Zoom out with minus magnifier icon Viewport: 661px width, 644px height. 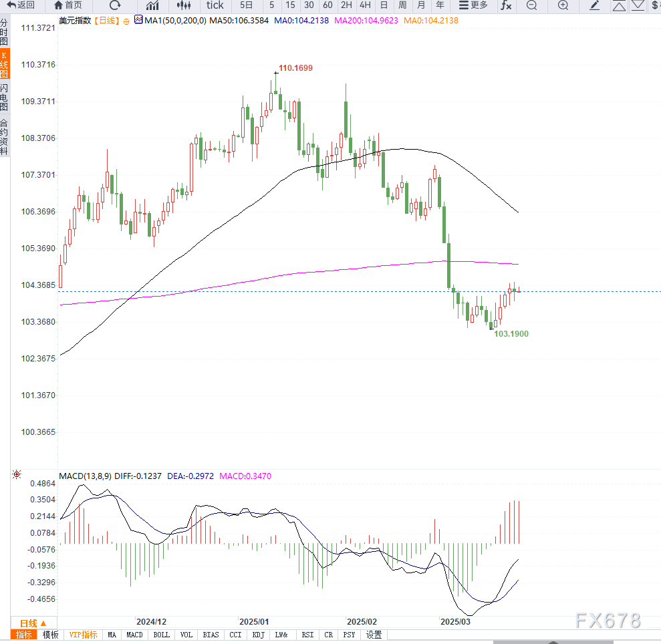(532, 5)
